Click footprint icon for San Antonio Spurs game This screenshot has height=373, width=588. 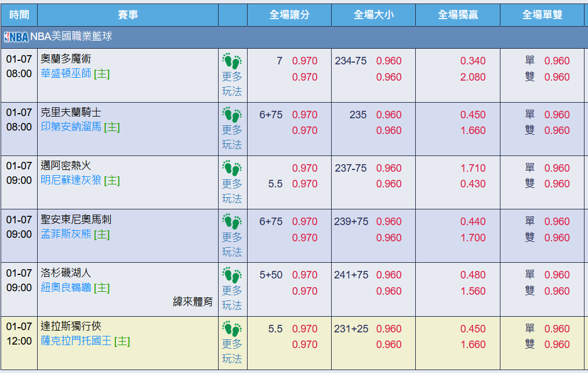232,222
